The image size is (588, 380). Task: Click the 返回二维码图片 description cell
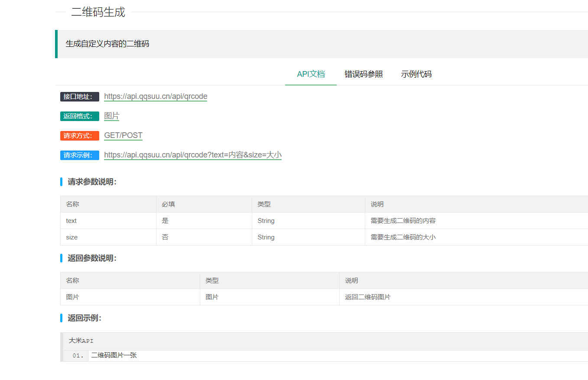coord(367,297)
